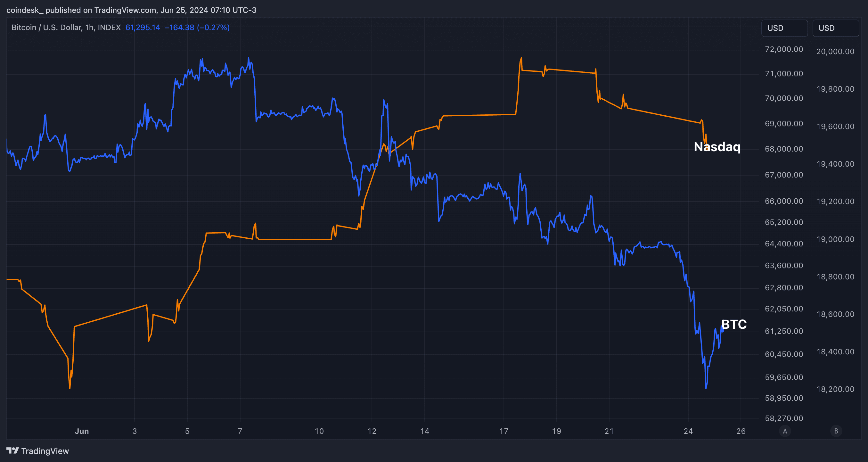
Task: Click the Jun date label on time axis
Action: click(82, 431)
